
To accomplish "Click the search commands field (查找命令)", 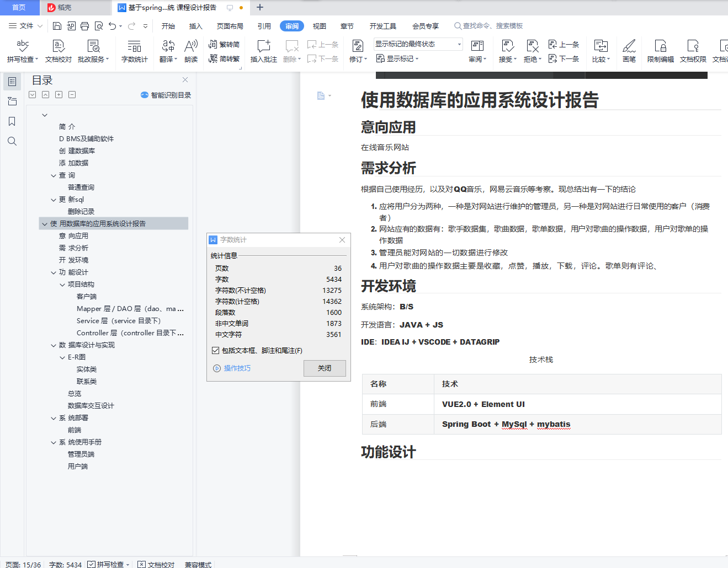I will tap(488, 26).
